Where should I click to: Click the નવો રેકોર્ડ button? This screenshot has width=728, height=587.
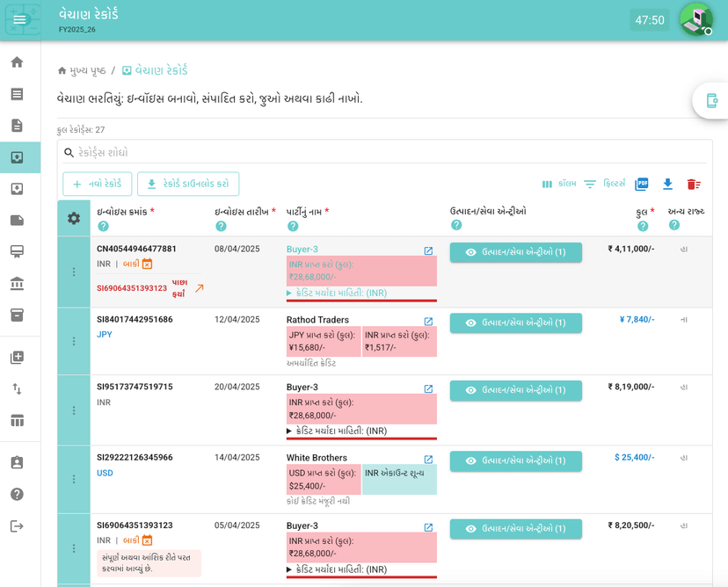click(x=98, y=184)
